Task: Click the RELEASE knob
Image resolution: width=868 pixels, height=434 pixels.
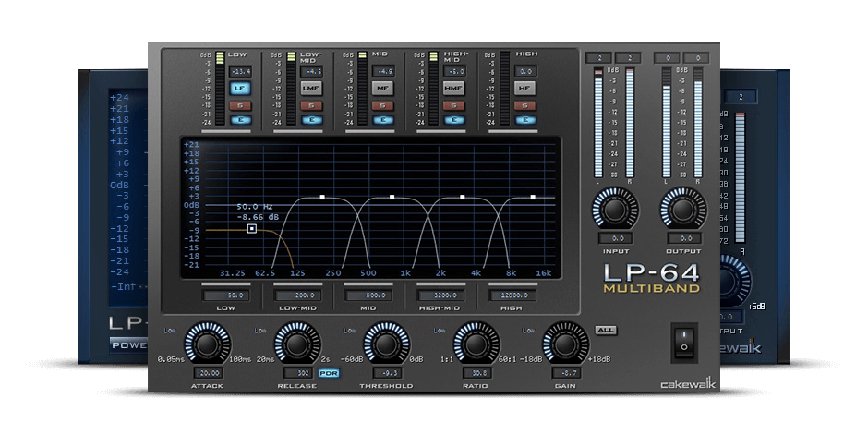Action: (x=297, y=344)
